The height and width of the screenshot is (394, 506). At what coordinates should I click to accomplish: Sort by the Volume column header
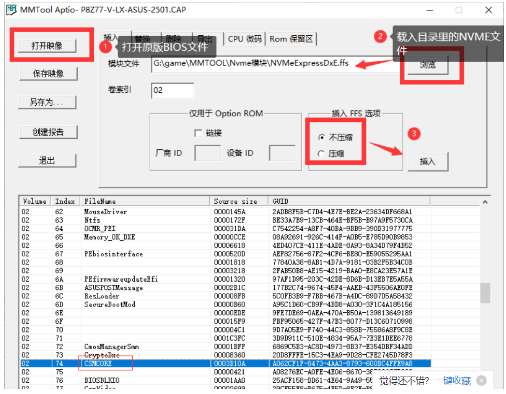click(35, 201)
